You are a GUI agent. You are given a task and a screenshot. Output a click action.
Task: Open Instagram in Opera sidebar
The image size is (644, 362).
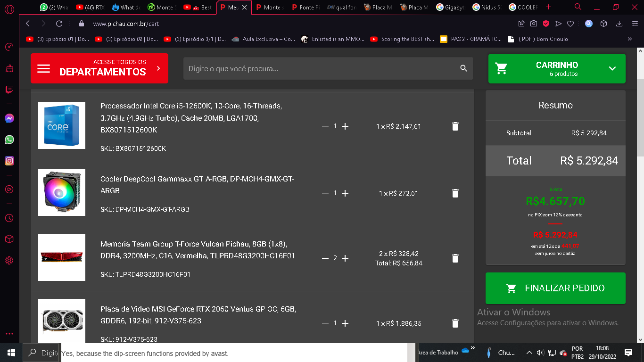coord(9,161)
